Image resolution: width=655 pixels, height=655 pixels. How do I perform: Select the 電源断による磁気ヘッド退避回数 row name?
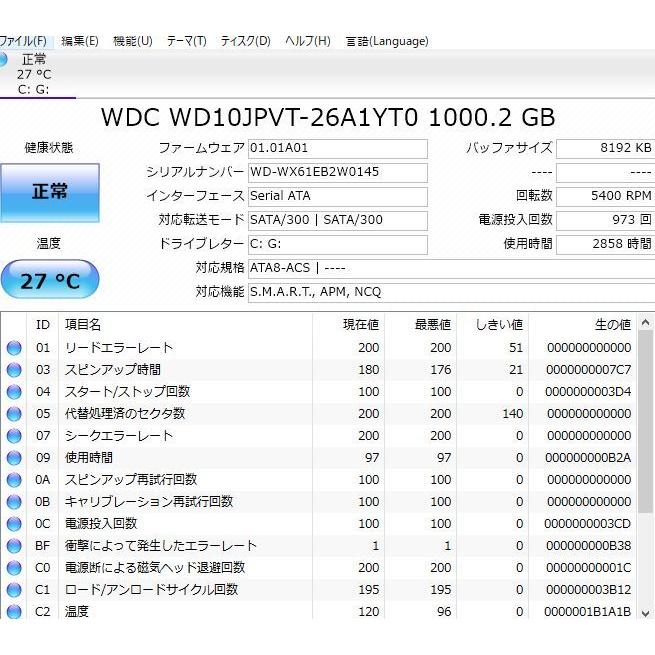coord(155,568)
